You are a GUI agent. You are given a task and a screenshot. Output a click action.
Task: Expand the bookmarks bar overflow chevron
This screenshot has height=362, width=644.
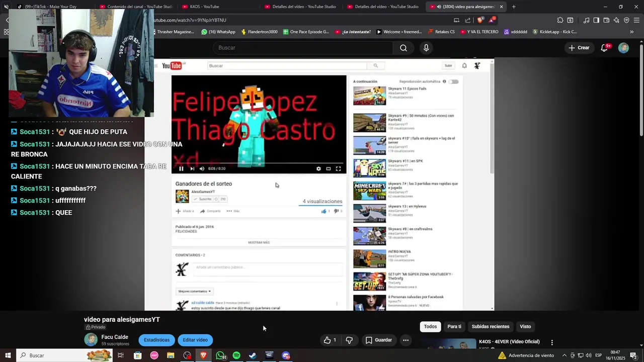[x=632, y=32]
